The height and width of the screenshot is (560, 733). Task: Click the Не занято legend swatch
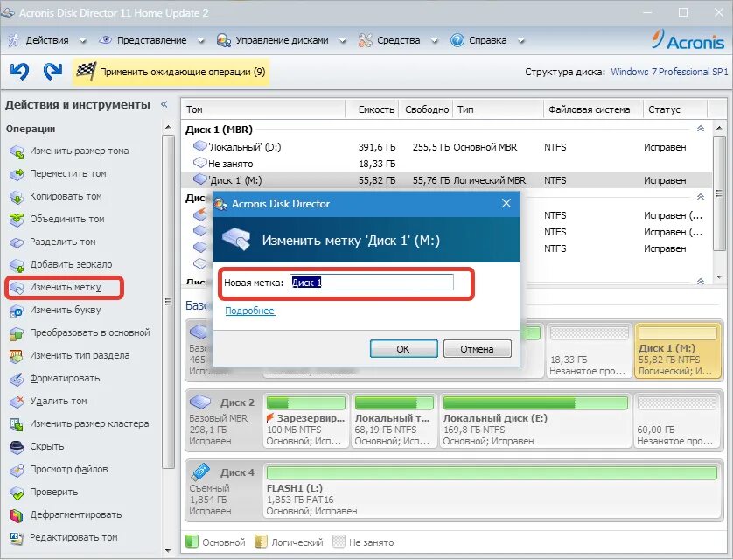(x=339, y=542)
